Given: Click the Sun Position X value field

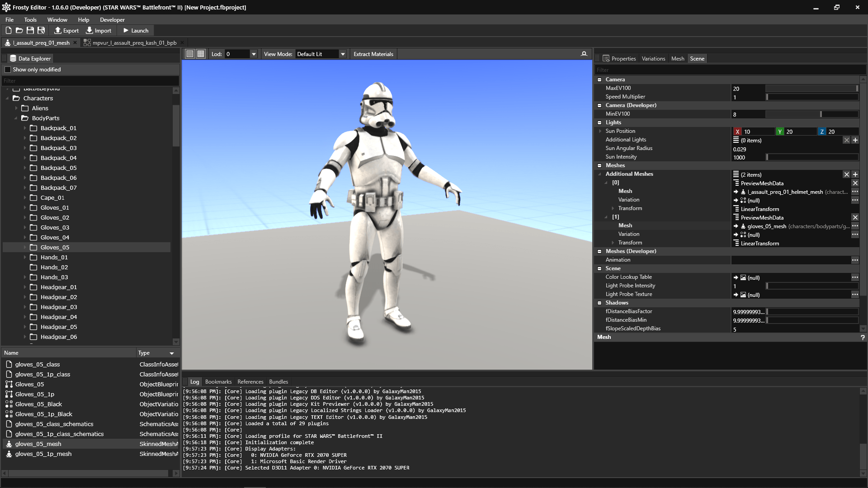Looking at the screenshot, I should click(x=758, y=131).
